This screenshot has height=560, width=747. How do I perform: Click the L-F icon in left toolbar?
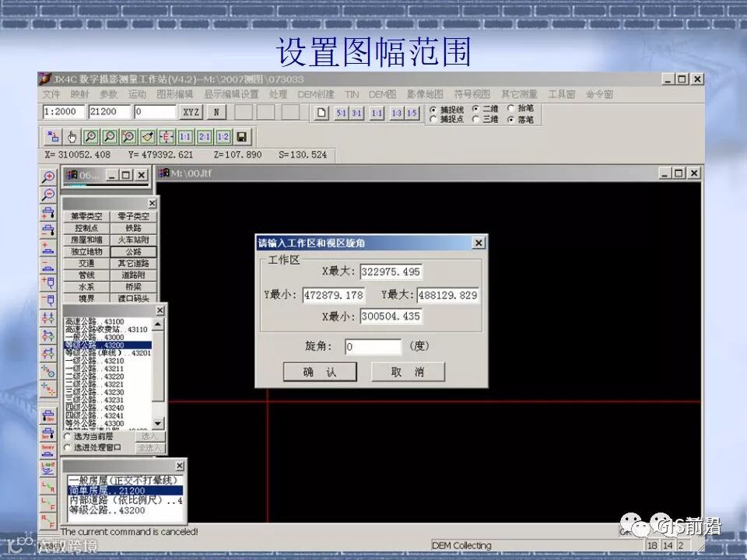click(48, 504)
